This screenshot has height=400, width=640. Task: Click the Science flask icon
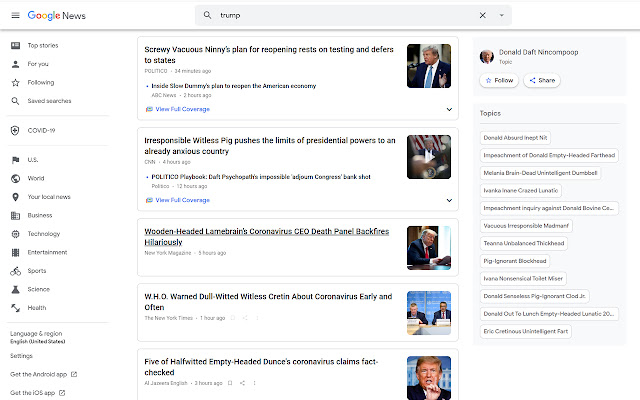tap(16, 289)
